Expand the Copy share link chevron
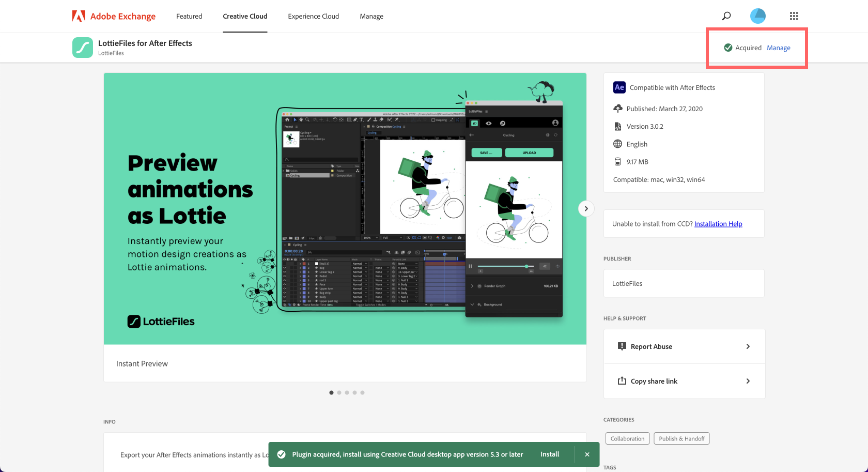This screenshot has width=868, height=472. point(748,381)
